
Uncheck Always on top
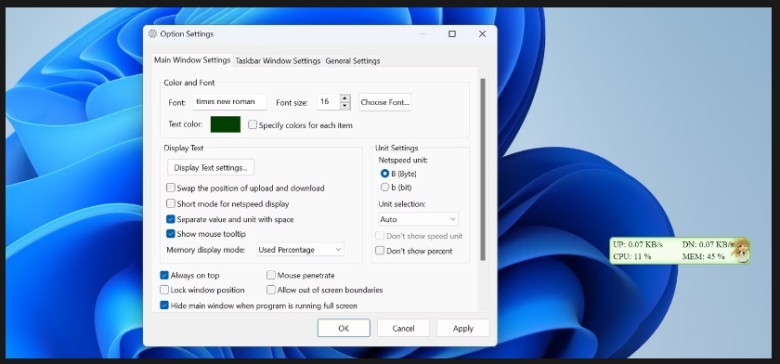[164, 275]
